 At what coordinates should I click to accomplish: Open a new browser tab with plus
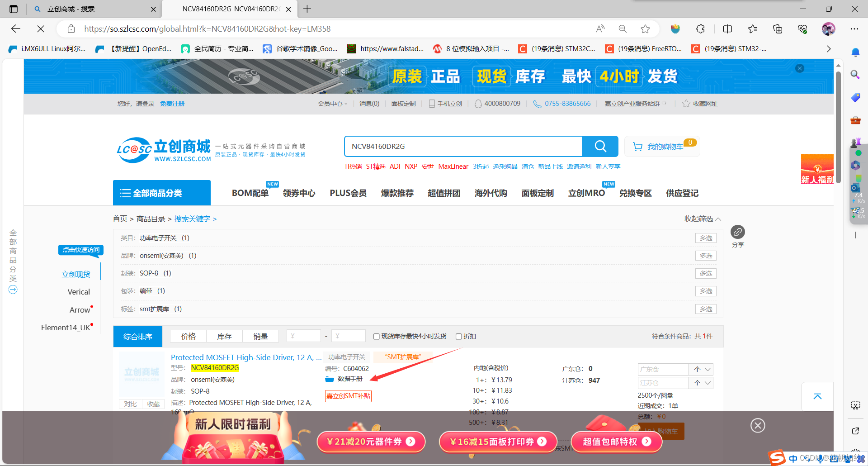(307, 9)
